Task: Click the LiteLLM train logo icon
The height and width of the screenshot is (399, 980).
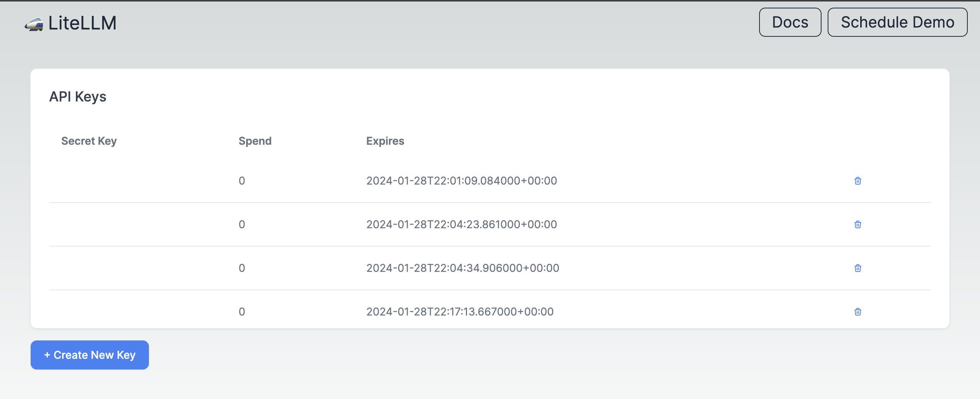Action: [34, 25]
